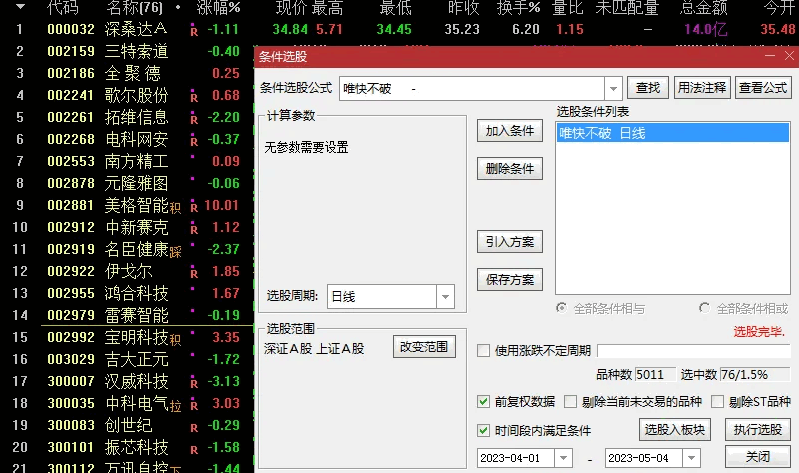This screenshot has height=473, width=799.
Task: Click 执行选股 to run screening
Action: [758, 430]
